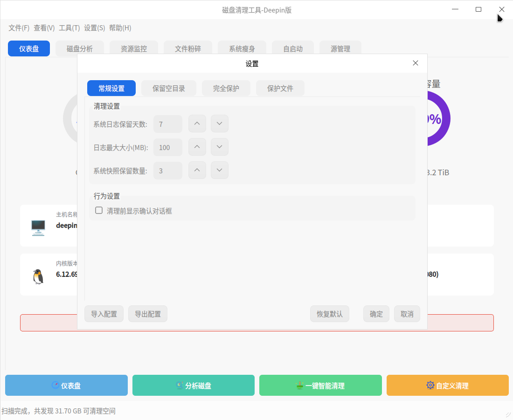Click the 仪表盘 button with gauge icon
This screenshot has height=420, width=513.
point(66,386)
